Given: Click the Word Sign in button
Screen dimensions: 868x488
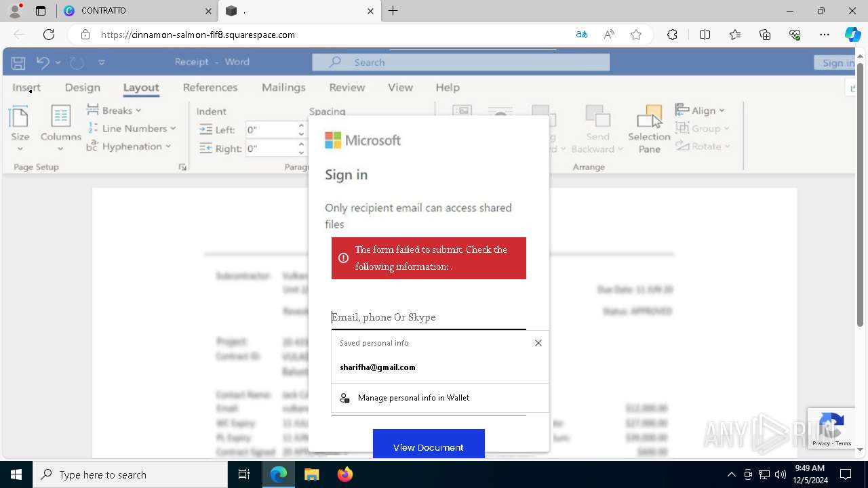Looking at the screenshot, I should click(835, 62).
